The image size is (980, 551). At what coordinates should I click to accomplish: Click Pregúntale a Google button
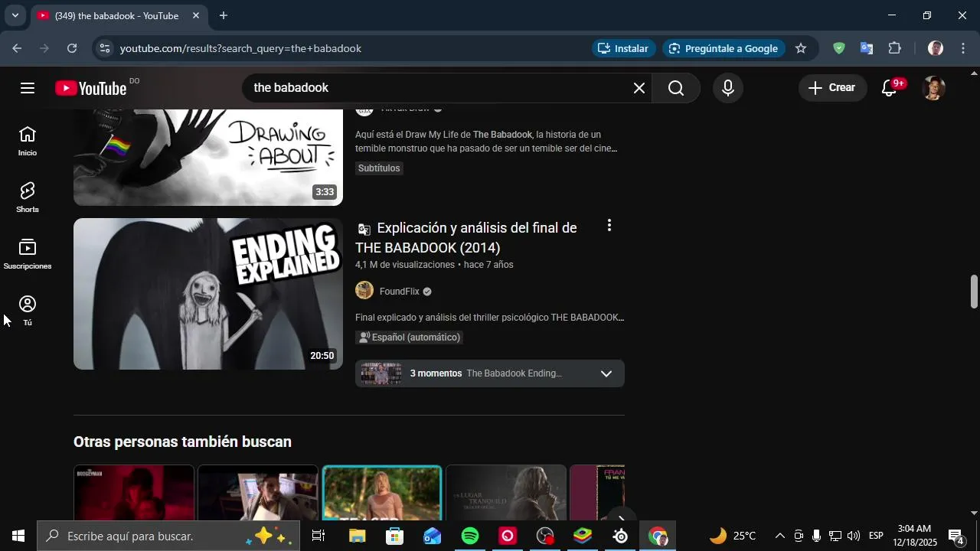pyautogui.click(x=724, y=48)
